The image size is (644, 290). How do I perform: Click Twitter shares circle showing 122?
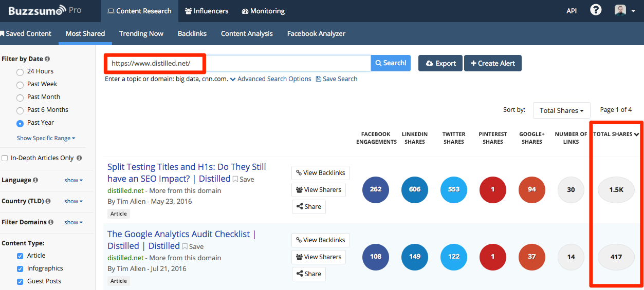tap(454, 257)
